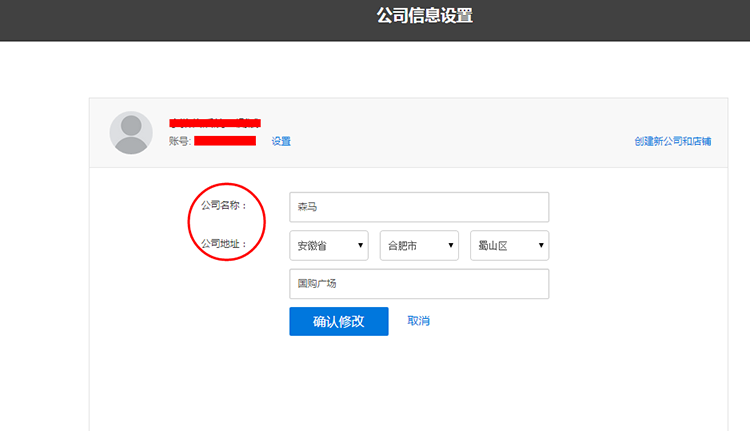Click the arrow on the province selector
Screen dimensions: 750x431
coord(360,245)
